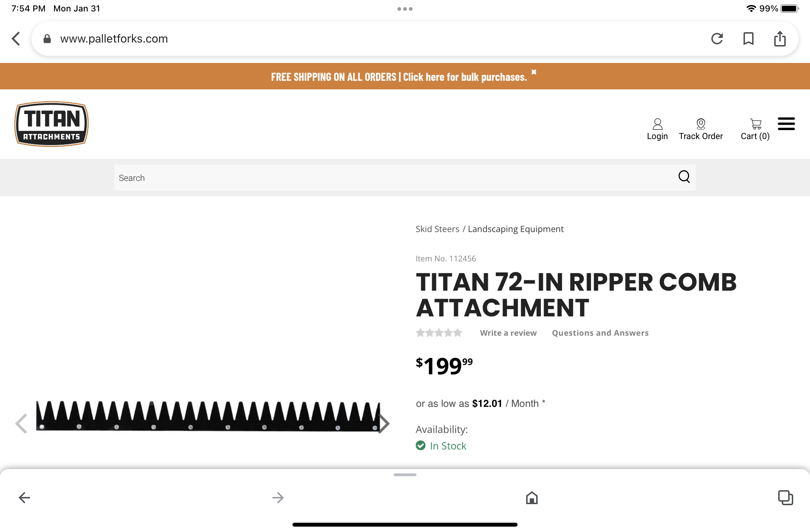This screenshot has height=532, width=810.
Task: Open the Skid Steers breadcrumb
Action: point(438,229)
